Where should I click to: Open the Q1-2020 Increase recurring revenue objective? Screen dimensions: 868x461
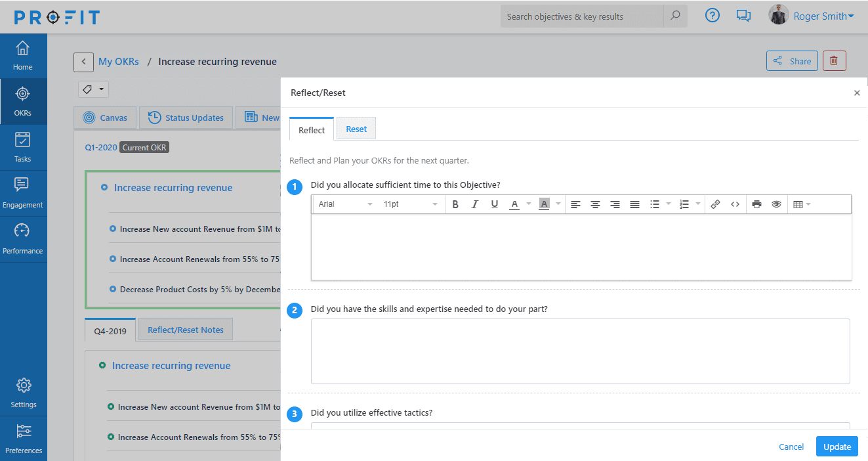pyautogui.click(x=173, y=188)
